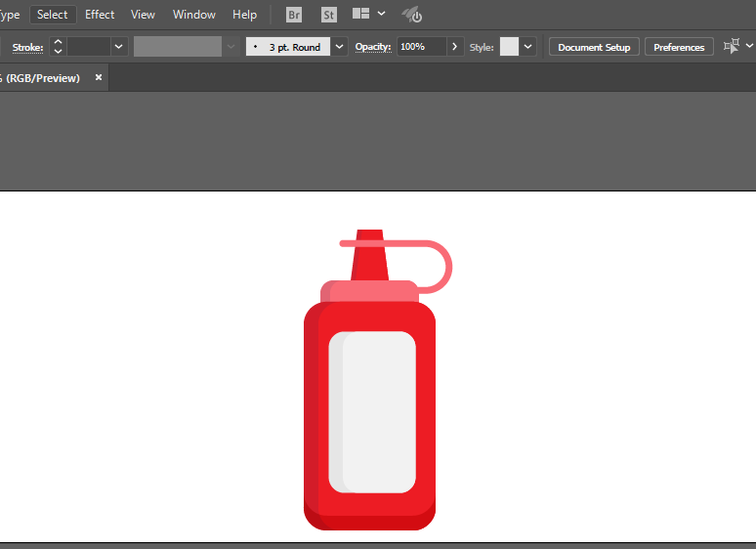The image size is (756, 549).
Task: Close the RGB/Preview document tab
Action: [99, 77]
